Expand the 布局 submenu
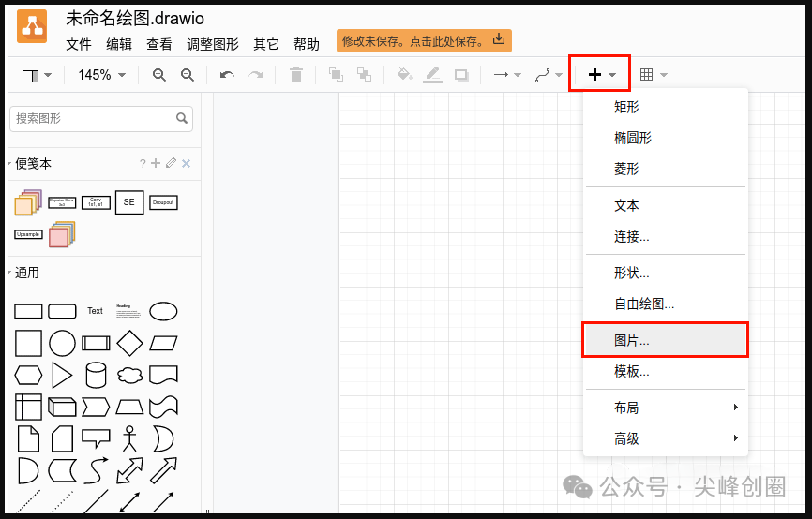 tap(666, 408)
